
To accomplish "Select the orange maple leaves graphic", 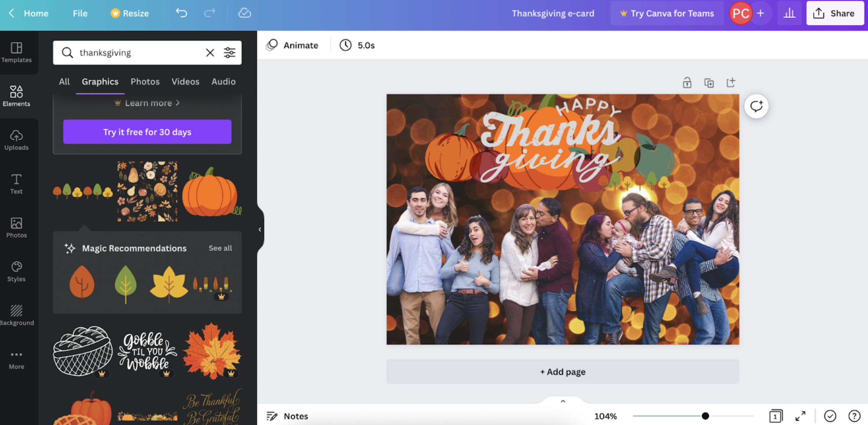I will coord(212,351).
